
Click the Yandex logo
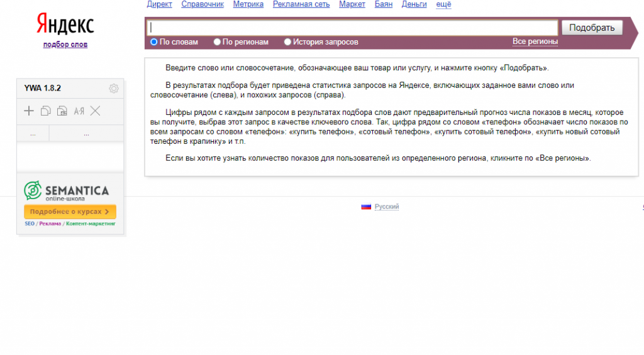[65, 24]
